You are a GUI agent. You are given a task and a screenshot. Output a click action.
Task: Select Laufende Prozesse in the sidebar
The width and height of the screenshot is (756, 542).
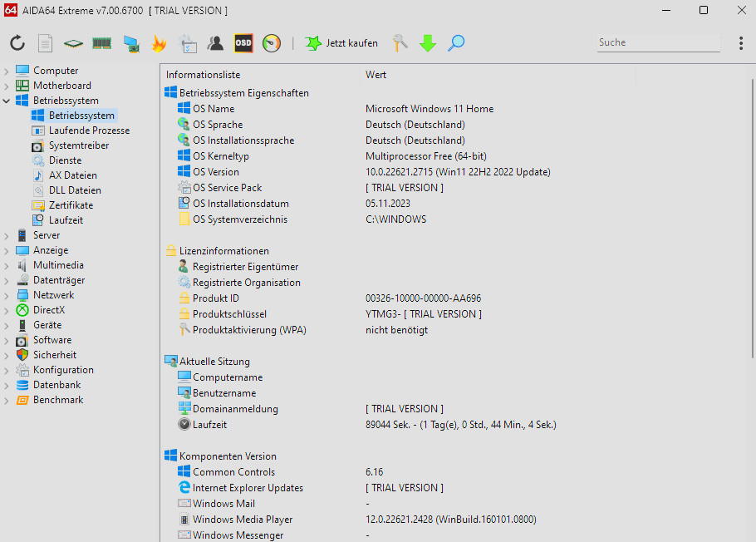click(x=87, y=130)
